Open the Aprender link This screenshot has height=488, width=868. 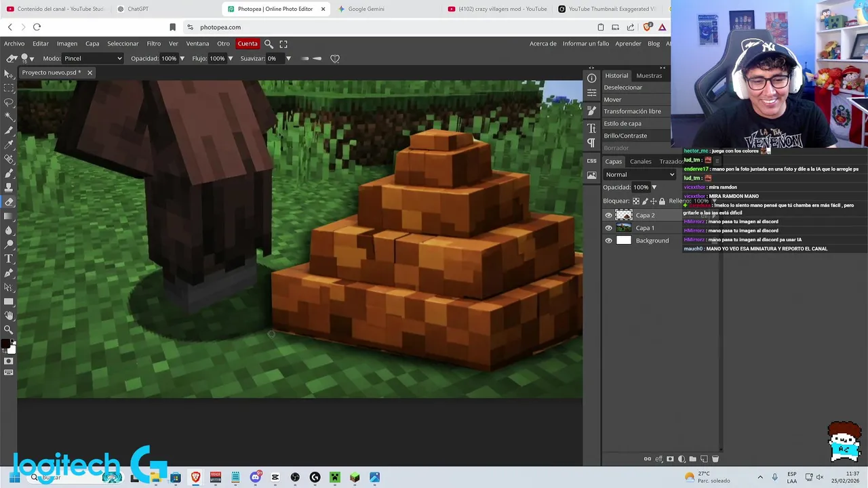pyautogui.click(x=628, y=43)
